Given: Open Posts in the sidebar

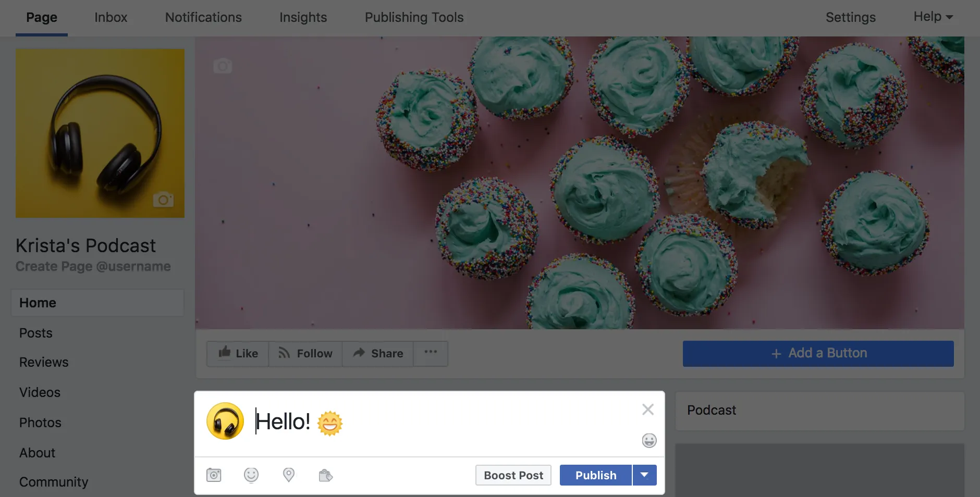Looking at the screenshot, I should tap(36, 333).
